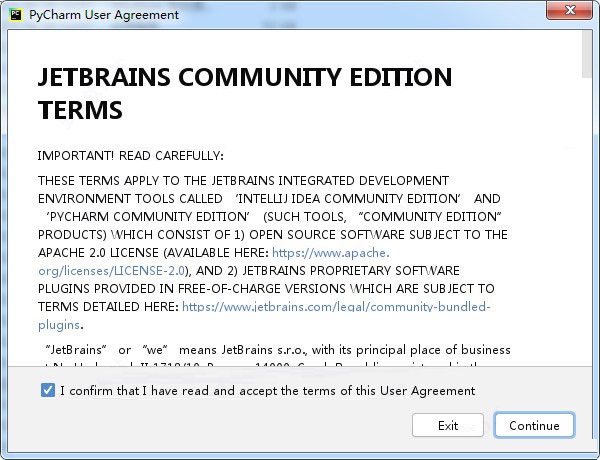Viewport: 600px width, 460px height.
Task: Click the paragraph starting 'THESE TERMS APPLY'
Action: point(274,253)
